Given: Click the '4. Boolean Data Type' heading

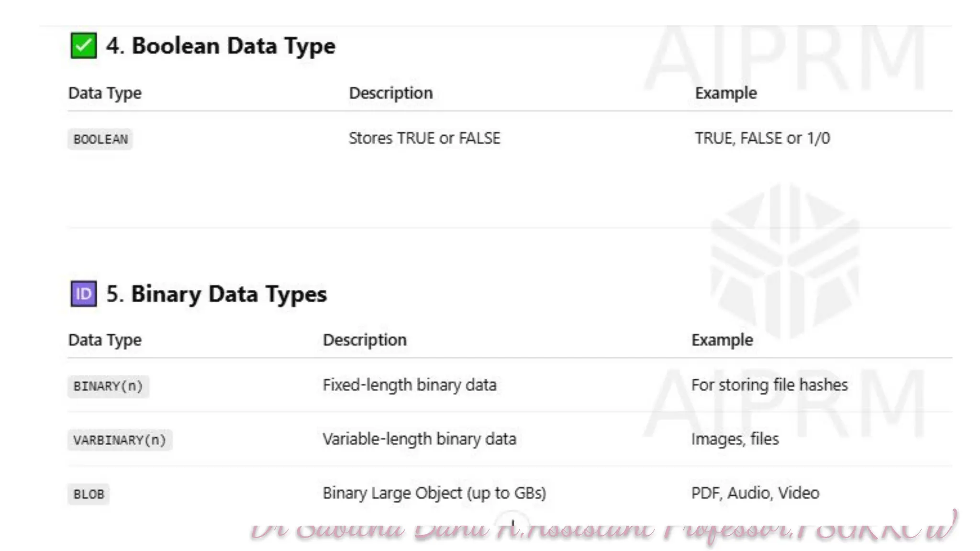Looking at the screenshot, I should (x=221, y=46).
